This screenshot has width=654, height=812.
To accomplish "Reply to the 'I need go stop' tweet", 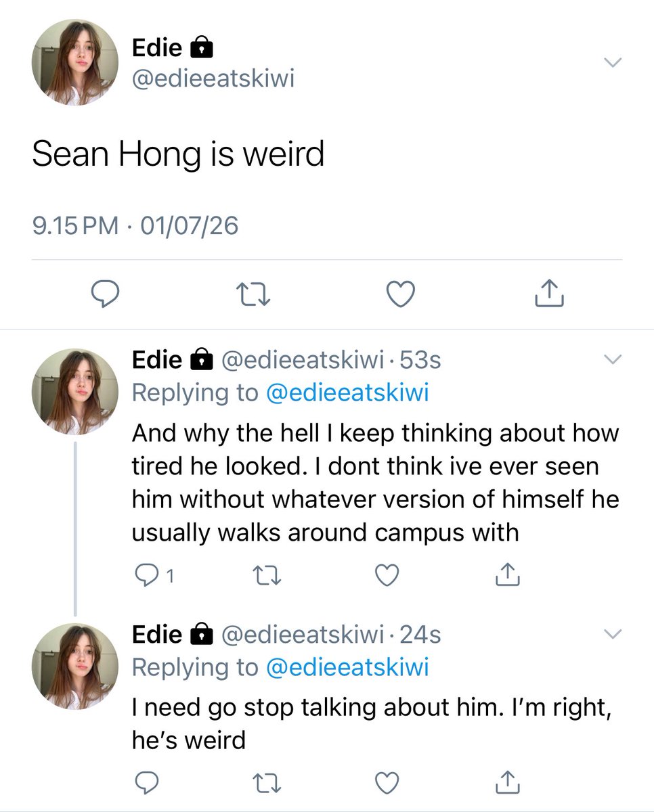I will coord(146,783).
